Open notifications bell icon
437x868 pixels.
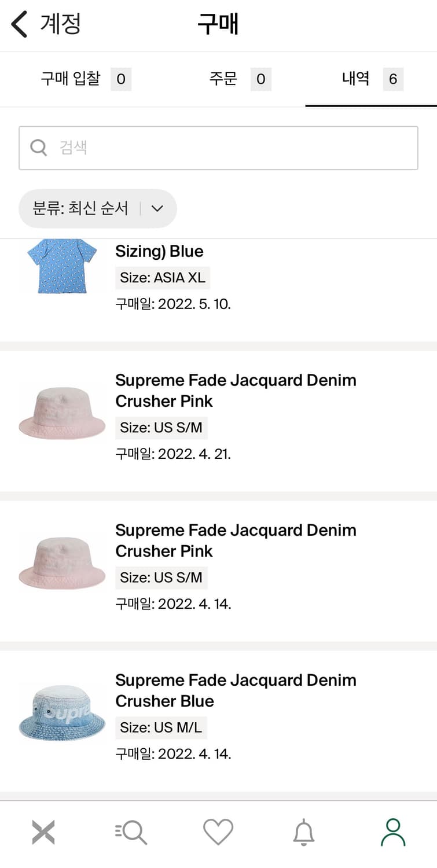(x=304, y=833)
